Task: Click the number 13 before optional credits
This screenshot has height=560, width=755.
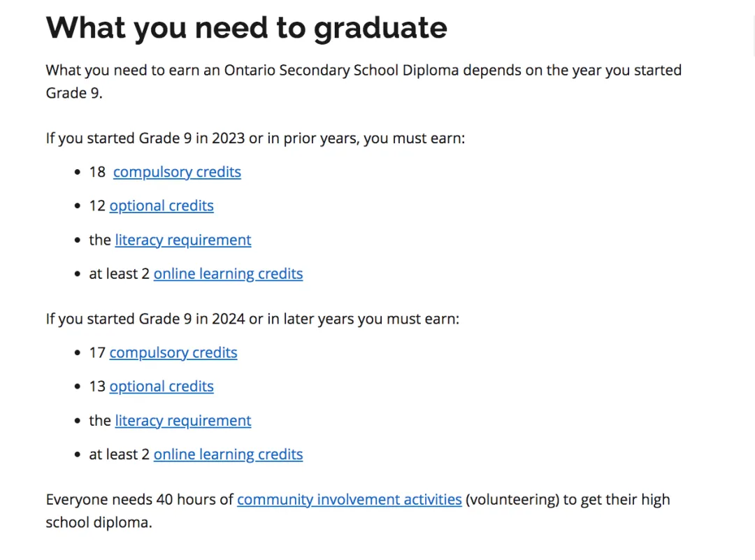Action: [97, 386]
